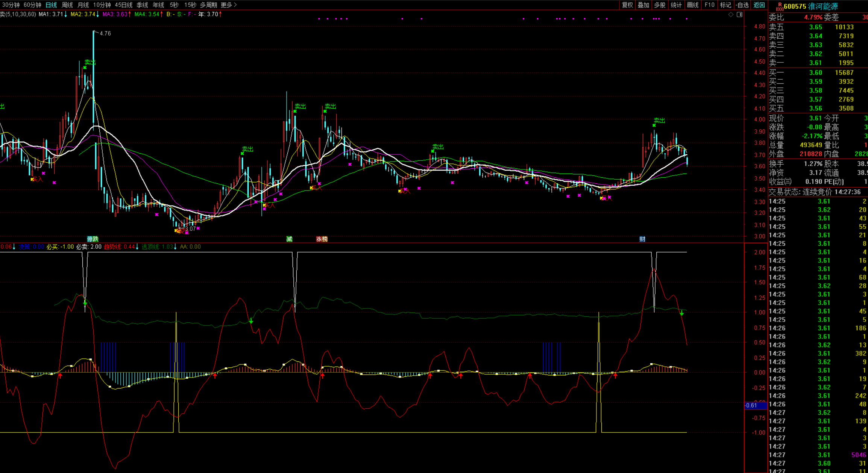Click the diamond icon above the chart
868x473 pixels.
coord(731,15)
